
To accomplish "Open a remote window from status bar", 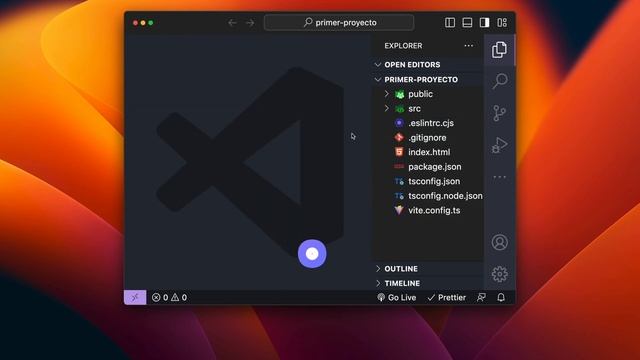I will coord(135,298).
